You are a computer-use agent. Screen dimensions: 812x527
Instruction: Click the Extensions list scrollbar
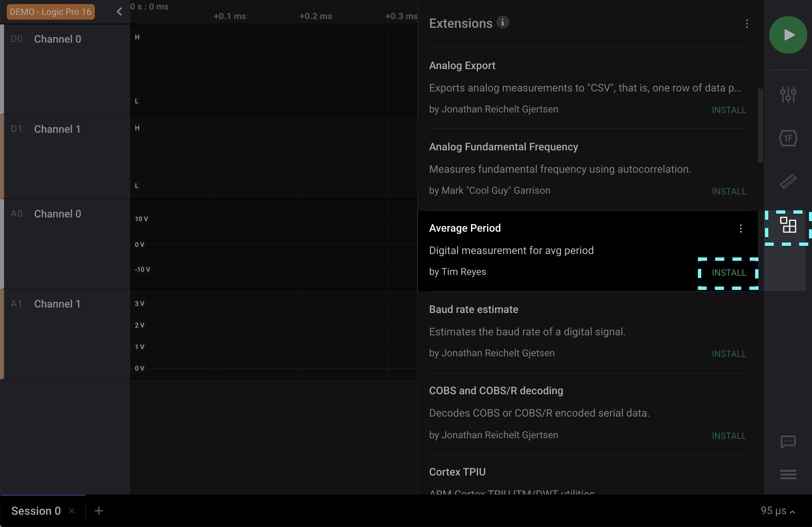tap(760, 126)
